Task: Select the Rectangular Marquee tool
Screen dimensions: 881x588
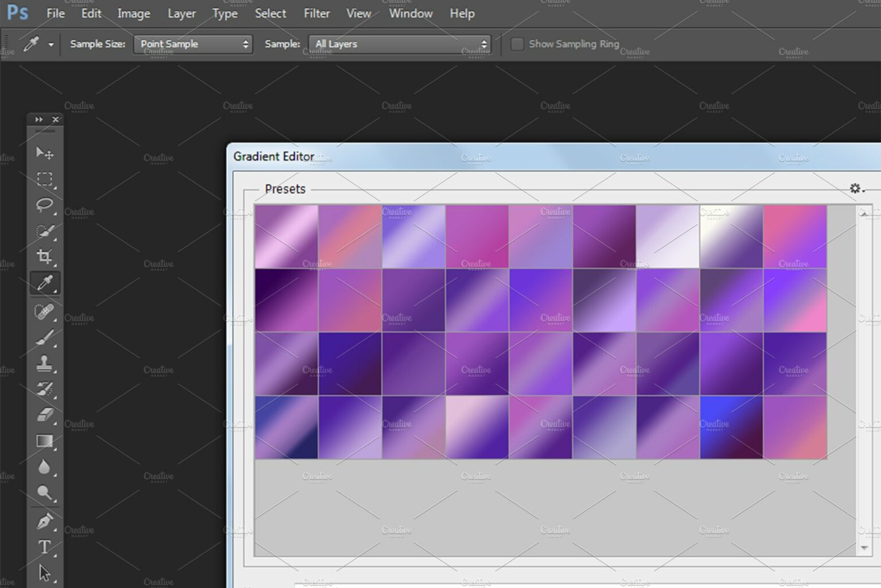Action: tap(44, 179)
